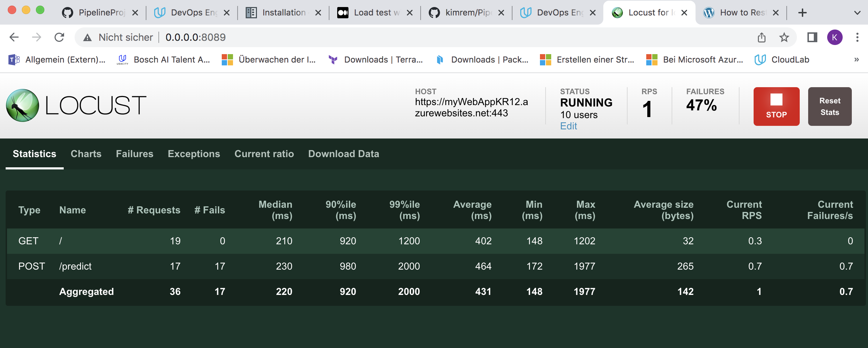Open a new tab with plus
The width and height of the screenshot is (868, 348).
[x=802, y=13]
